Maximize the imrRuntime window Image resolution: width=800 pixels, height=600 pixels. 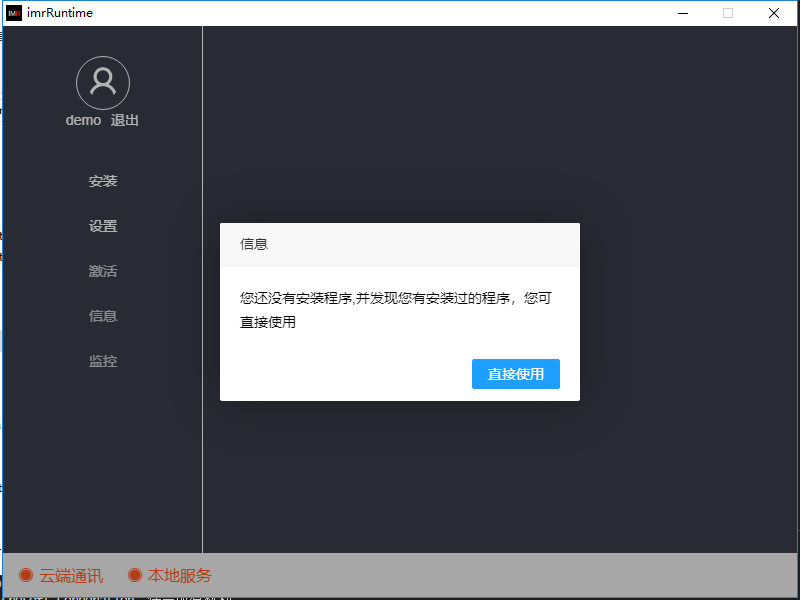tap(728, 13)
